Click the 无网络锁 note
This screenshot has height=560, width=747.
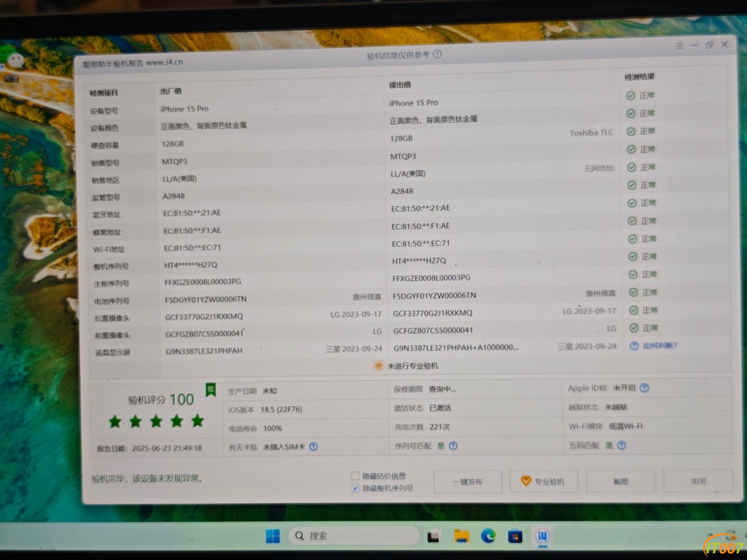click(599, 169)
